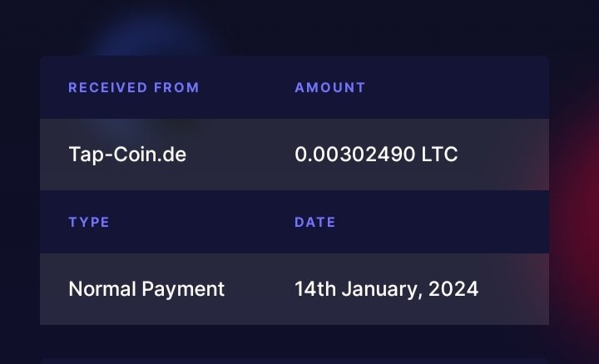Image resolution: width=599 pixels, height=364 pixels.
Task: Click the year 2024 in the date
Action: [453, 289]
